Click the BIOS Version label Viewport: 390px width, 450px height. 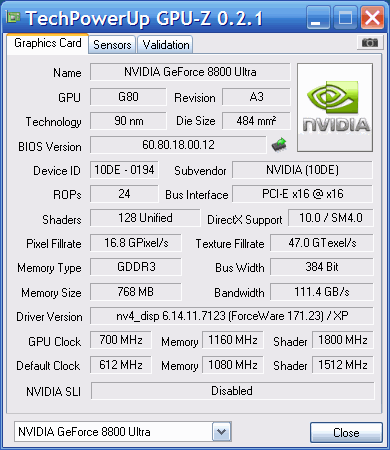tap(50, 147)
